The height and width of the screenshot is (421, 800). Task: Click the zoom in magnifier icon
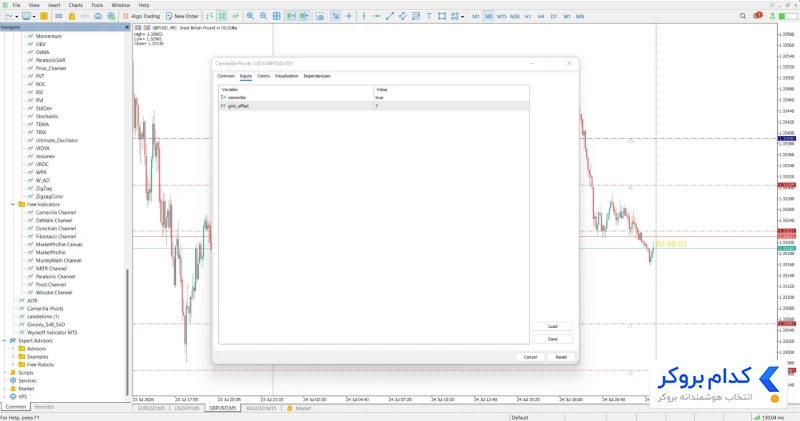point(251,16)
